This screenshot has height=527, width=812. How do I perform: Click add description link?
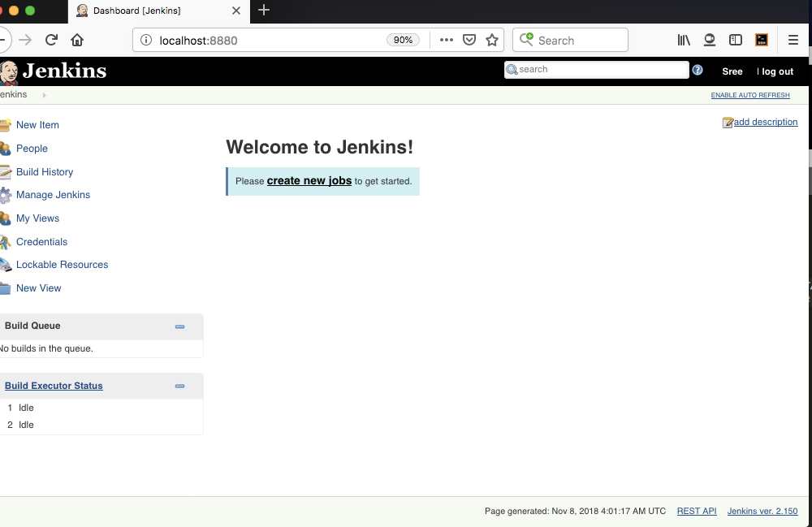click(x=766, y=122)
